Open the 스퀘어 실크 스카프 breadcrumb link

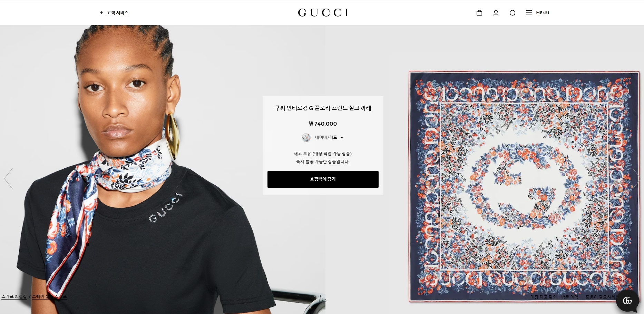coord(49,296)
